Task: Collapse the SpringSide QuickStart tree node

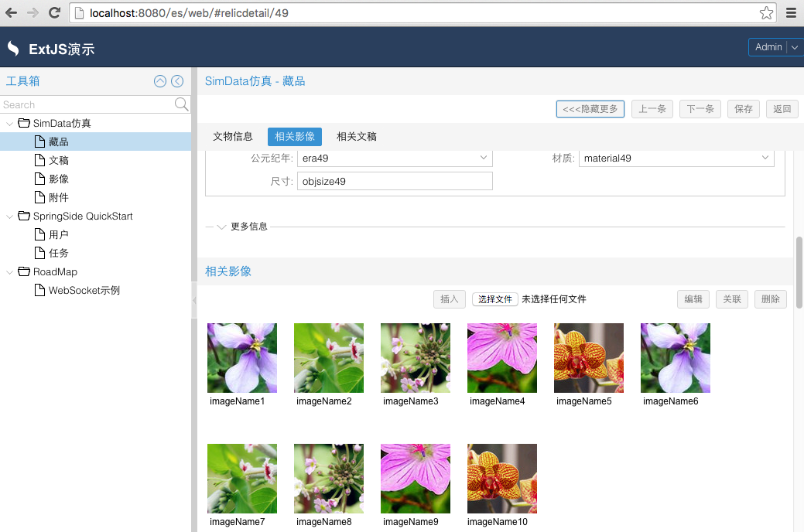Action: click(9, 217)
